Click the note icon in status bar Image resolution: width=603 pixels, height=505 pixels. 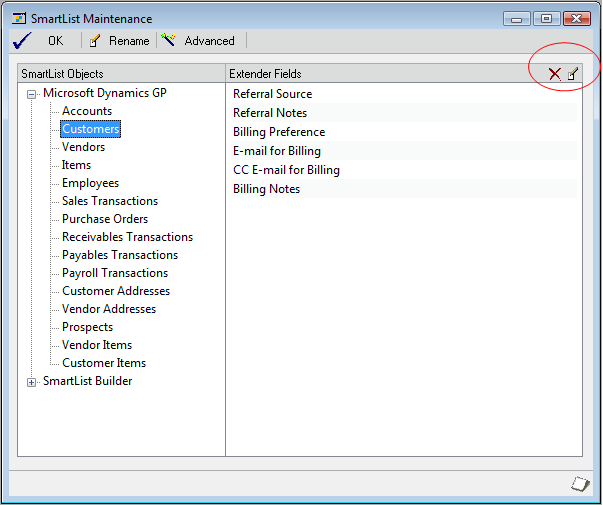579,484
